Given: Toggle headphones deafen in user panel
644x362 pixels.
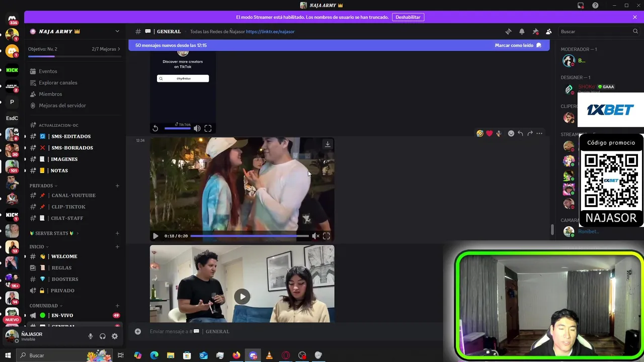Looking at the screenshot, I should point(103,336).
